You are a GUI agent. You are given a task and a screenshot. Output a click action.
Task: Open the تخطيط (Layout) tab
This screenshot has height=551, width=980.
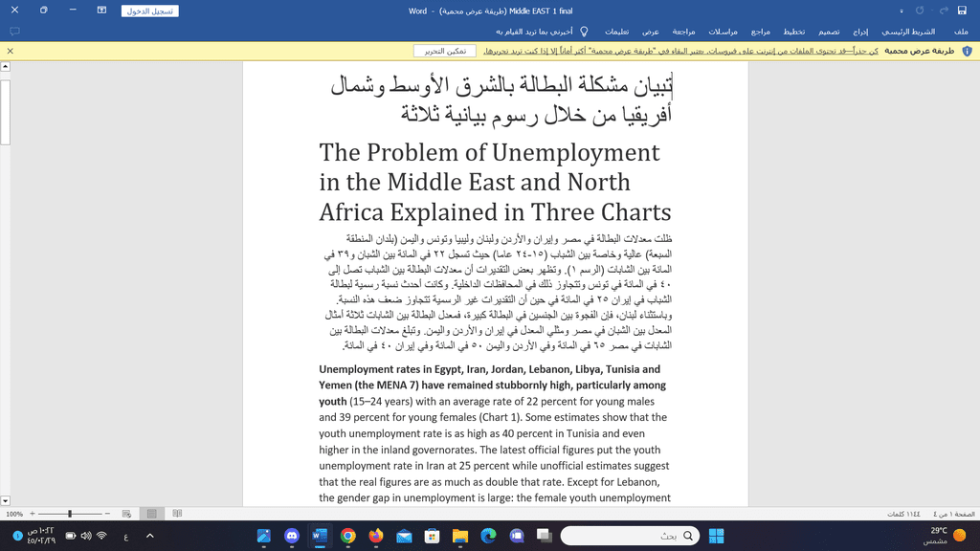pyautogui.click(x=793, y=32)
